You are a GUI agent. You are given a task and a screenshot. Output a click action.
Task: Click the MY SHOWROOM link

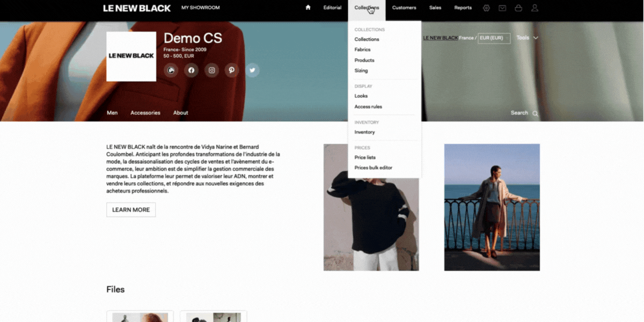pyautogui.click(x=201, y=8)
